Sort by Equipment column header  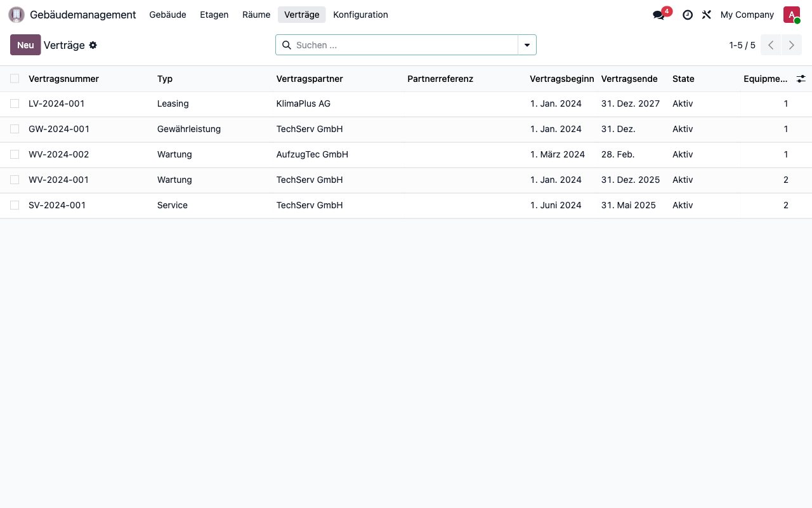click(x=766, y=79)
